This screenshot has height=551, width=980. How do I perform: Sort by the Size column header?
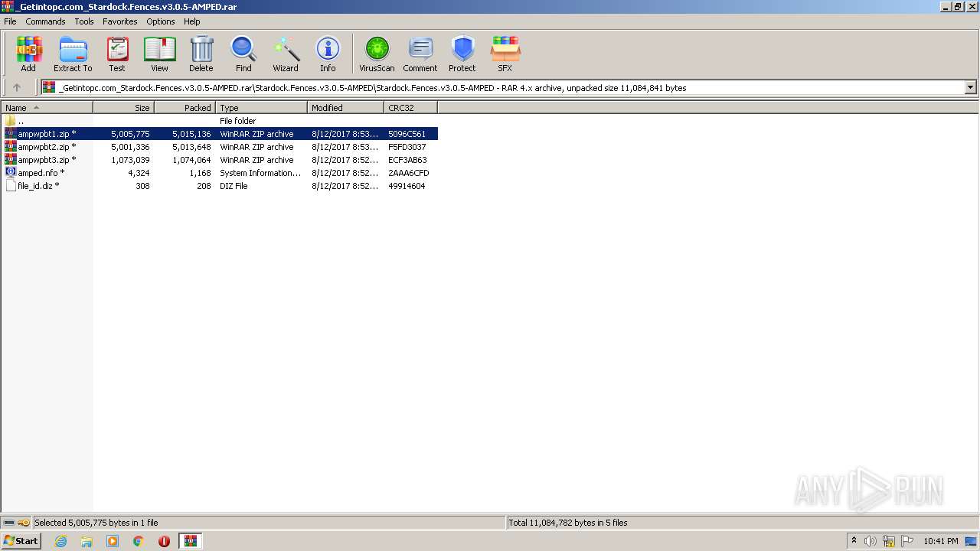[x=123, y=108]
